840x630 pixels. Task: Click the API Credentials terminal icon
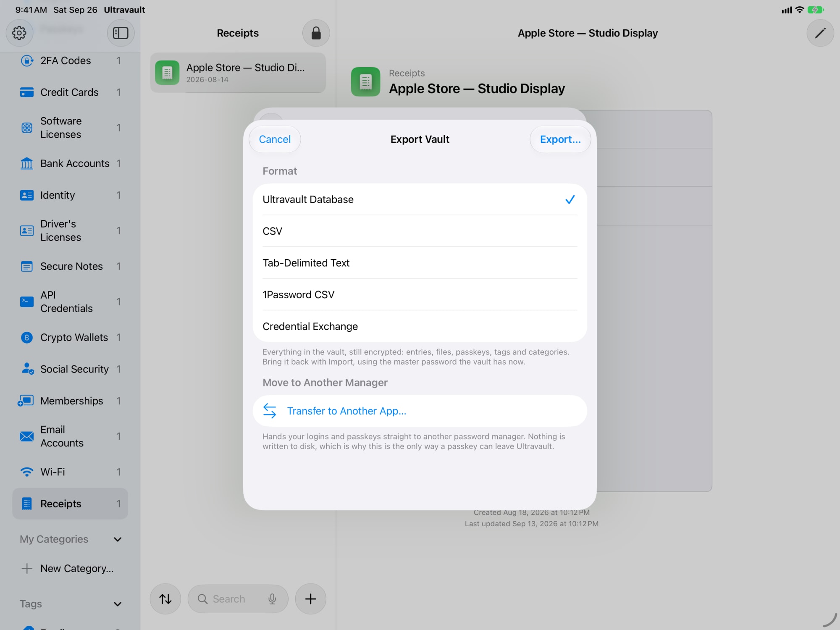[27, 302]
